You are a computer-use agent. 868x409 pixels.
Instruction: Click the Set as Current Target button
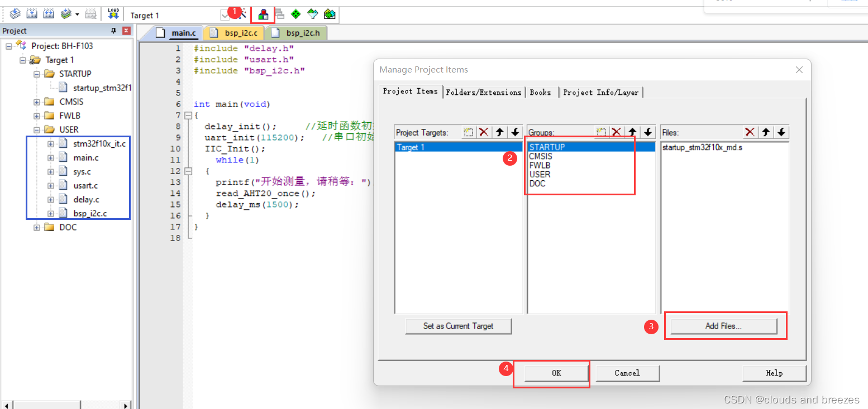458,326
